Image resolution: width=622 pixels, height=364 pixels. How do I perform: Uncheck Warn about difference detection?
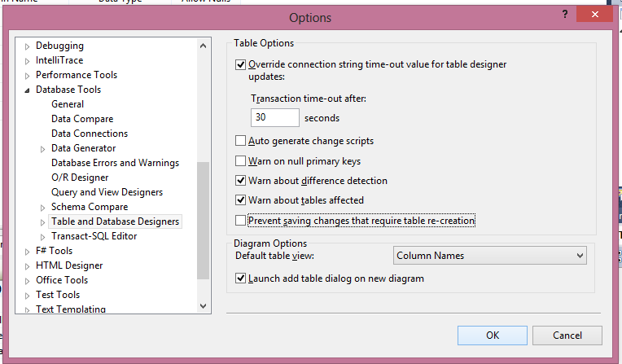pos(240,181)
